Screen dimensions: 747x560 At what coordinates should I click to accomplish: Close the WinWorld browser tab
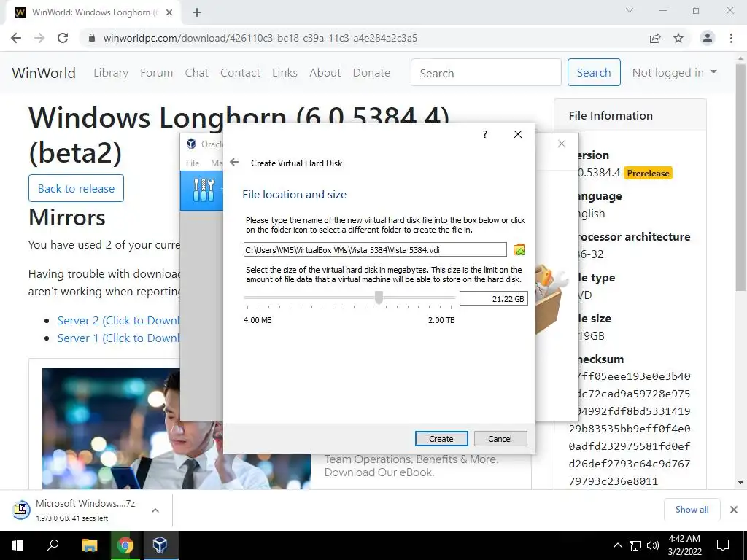(x=169, y=12)
